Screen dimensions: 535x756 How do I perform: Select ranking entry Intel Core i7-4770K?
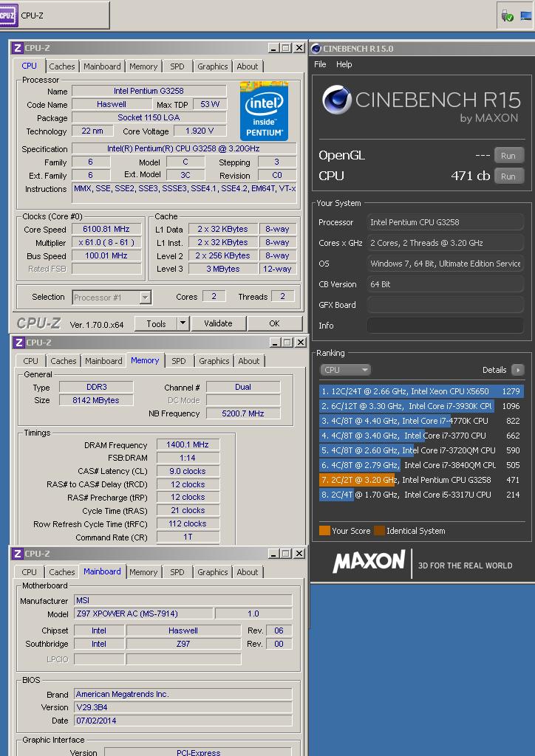pyautogui.click(x=421, y=421)
